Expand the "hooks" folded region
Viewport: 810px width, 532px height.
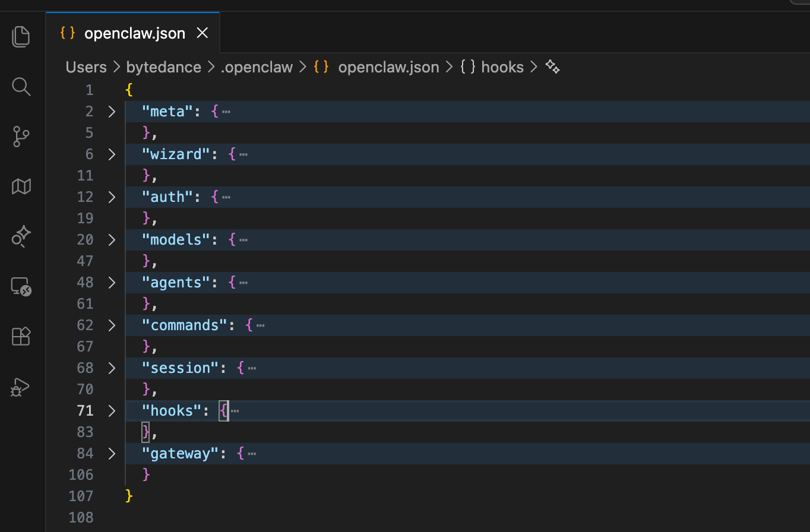coord(112,410)
